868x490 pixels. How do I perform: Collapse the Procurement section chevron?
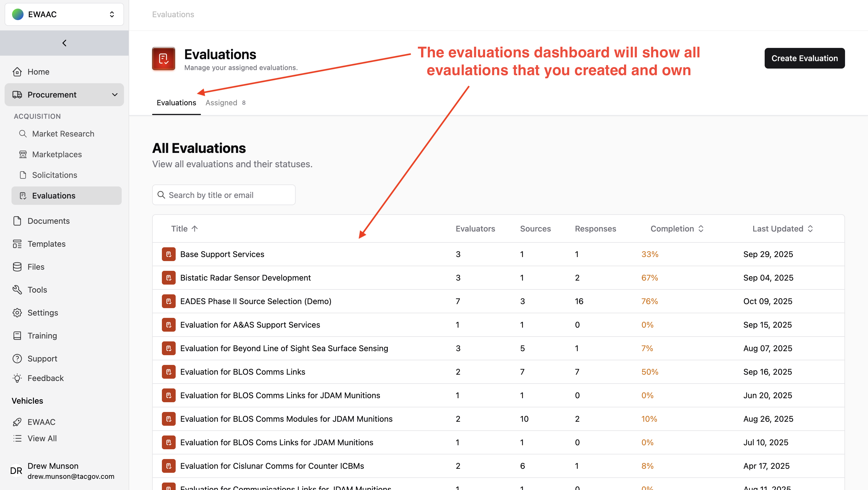click(115, 95)
